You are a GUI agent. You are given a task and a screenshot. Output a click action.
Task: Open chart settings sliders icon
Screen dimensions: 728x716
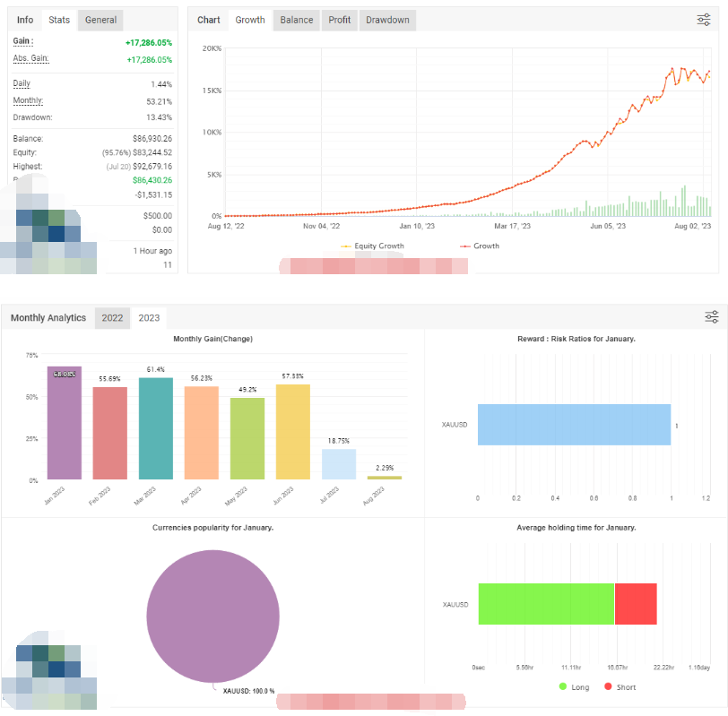[704, 20]
